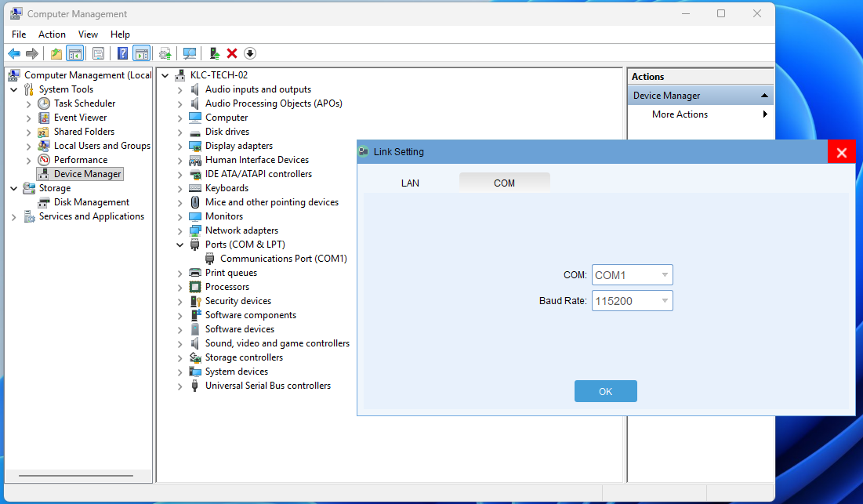Screen dimensions: 863x504
Task: Open the View menu
Action: (x=88, y=34)
